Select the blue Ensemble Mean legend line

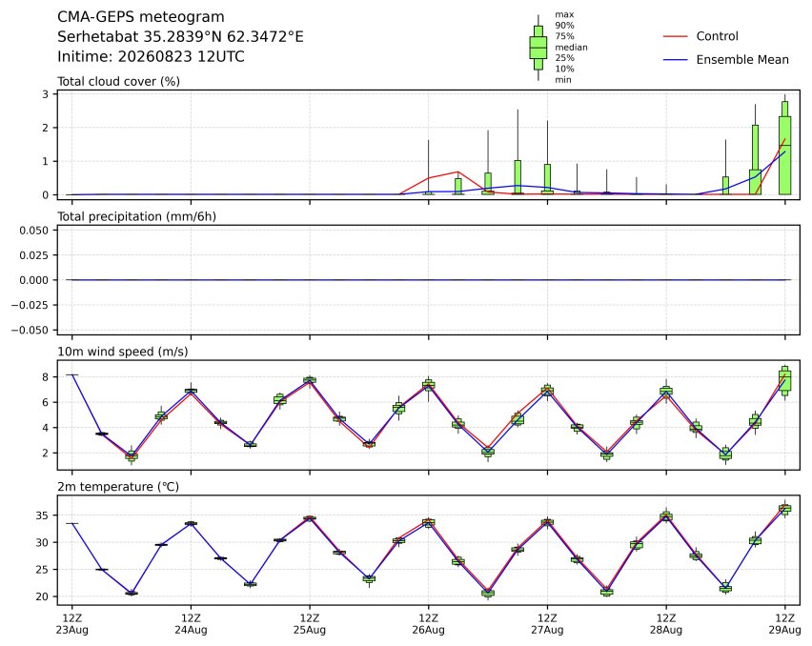coord(676,60)
